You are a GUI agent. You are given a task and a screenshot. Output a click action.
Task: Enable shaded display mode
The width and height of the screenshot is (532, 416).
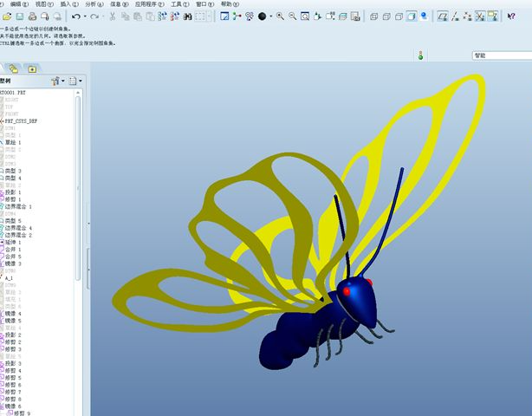412,16
